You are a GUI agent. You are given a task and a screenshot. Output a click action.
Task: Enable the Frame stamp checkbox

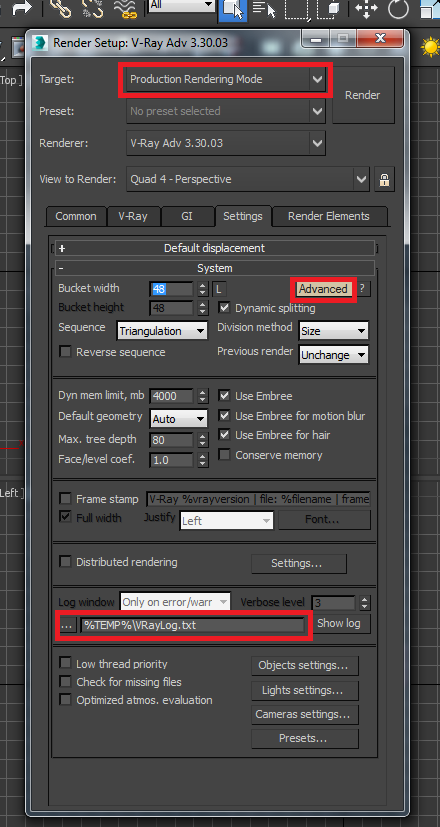65,498
